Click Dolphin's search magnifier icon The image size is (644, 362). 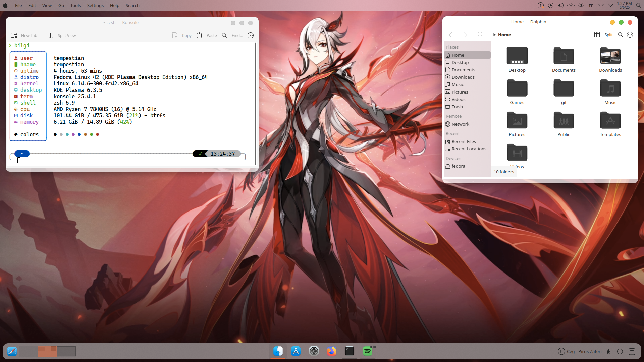[x=621, y=35]
